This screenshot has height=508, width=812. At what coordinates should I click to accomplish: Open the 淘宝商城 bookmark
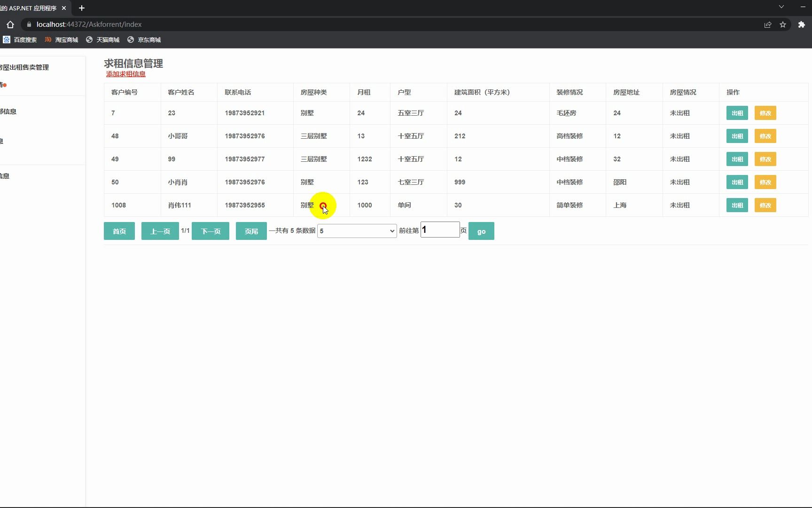pos(61,40)
